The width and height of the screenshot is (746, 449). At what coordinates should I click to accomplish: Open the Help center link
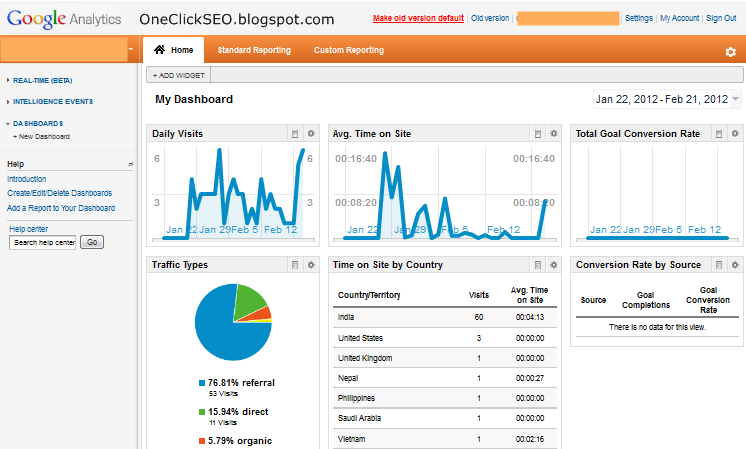coord(29,229)
